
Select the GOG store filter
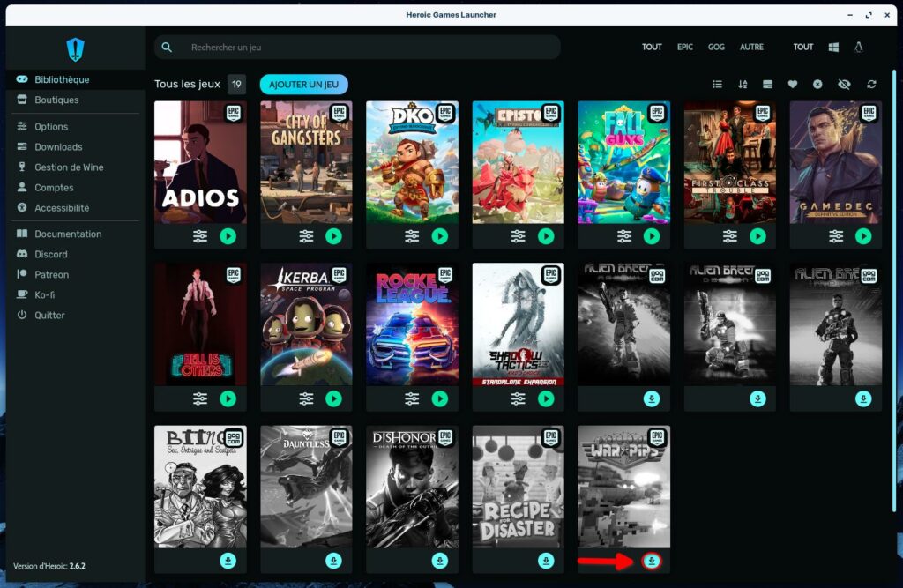tap(716, 47)
